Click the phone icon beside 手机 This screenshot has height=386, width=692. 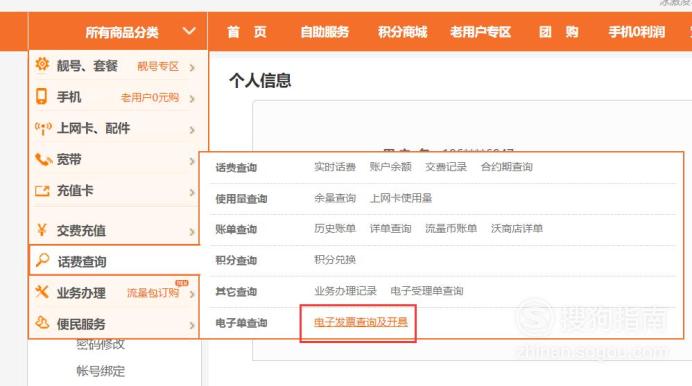(x=41, y=96)
